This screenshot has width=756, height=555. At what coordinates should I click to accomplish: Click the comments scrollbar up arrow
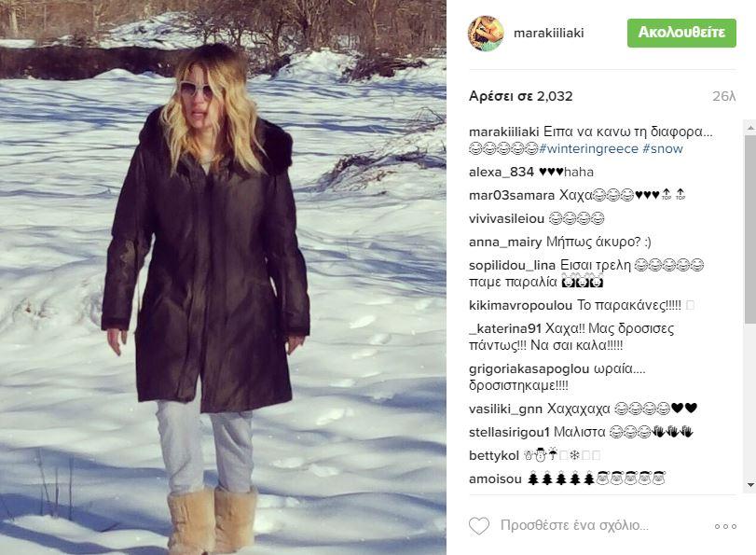click(x=750, y=128)
